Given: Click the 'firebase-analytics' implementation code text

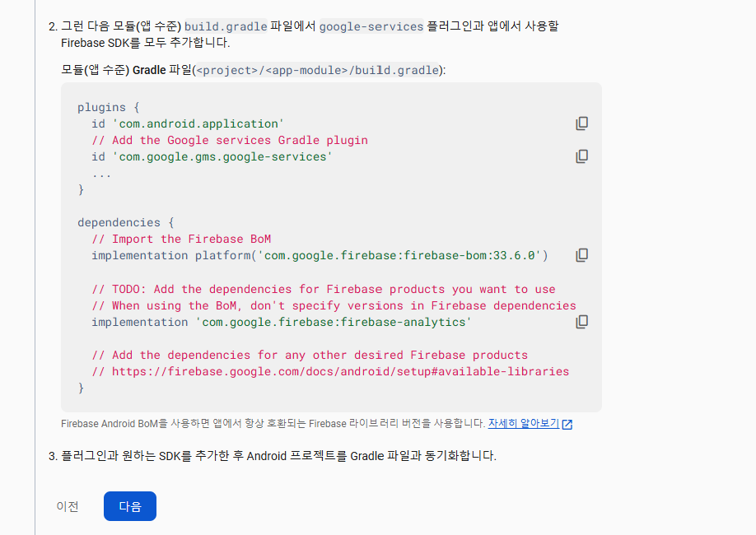Looking at the screenshot, I should click(282, 322).
